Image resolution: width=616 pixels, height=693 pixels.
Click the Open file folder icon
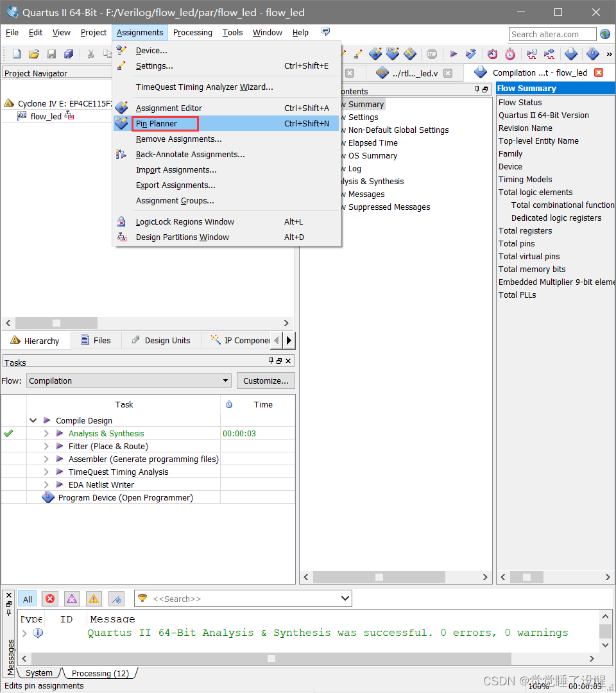tap(34, 54)
